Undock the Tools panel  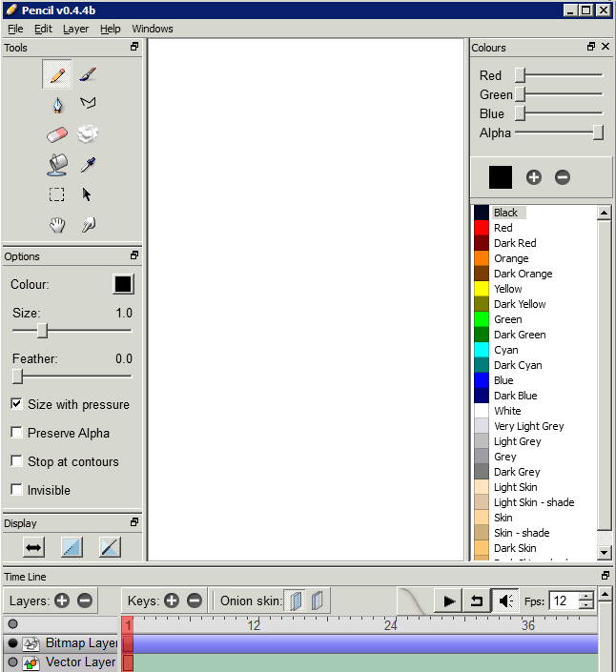click(x=134, y=47)
